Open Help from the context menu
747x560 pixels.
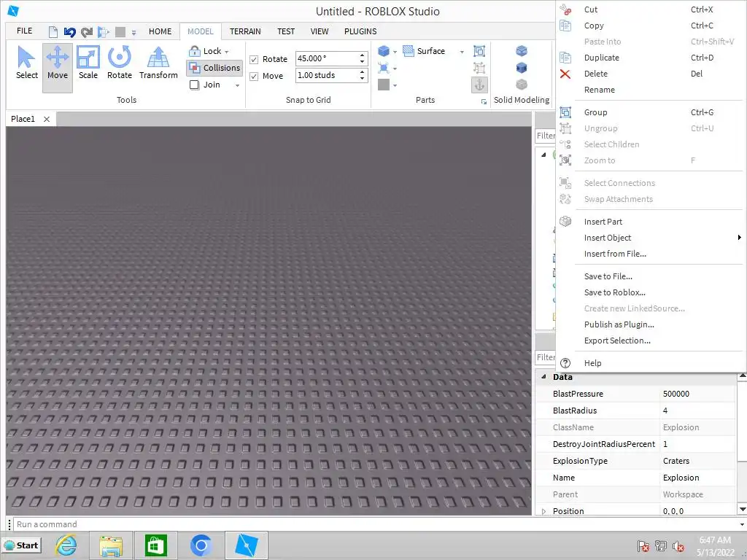pos(651,363)
